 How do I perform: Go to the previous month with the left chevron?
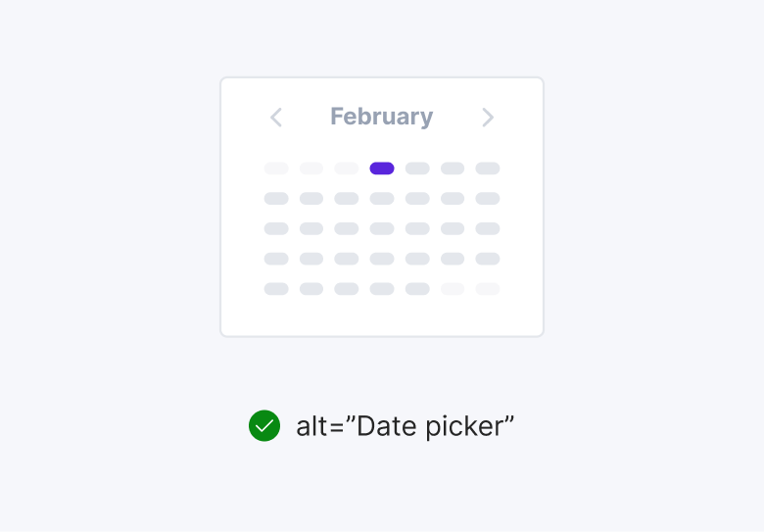276,118
